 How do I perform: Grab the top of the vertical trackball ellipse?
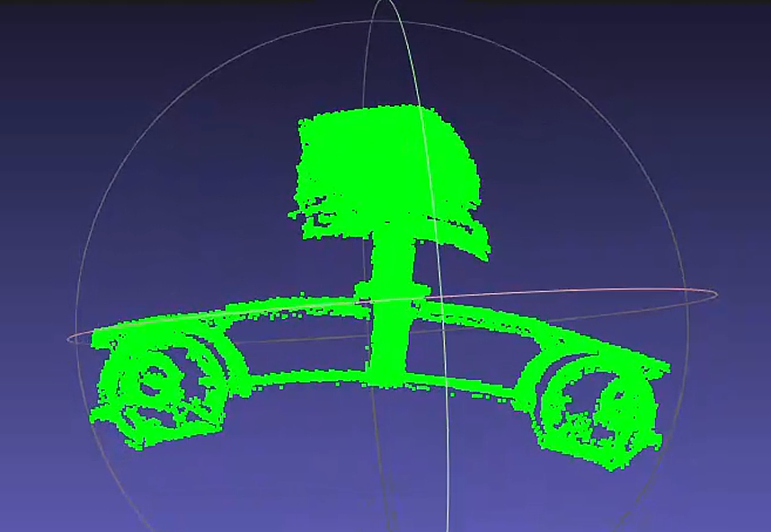386,3
